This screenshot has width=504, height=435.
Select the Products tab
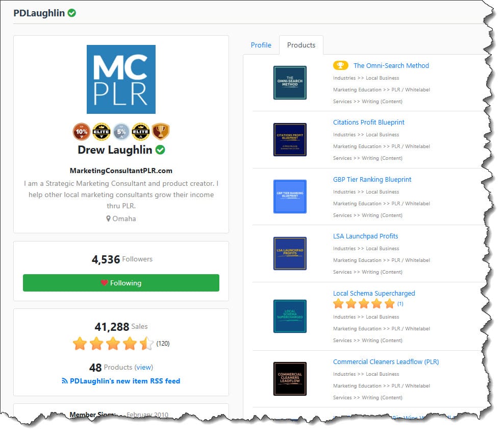pyautogui.click(x=301, y=45)
